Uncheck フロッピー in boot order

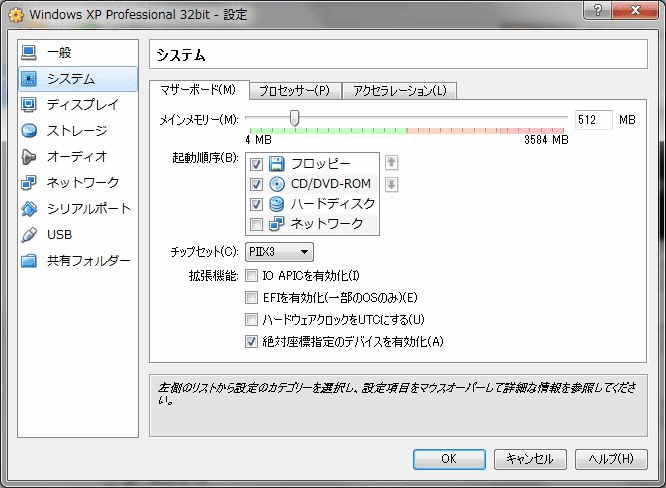(256, 164)
